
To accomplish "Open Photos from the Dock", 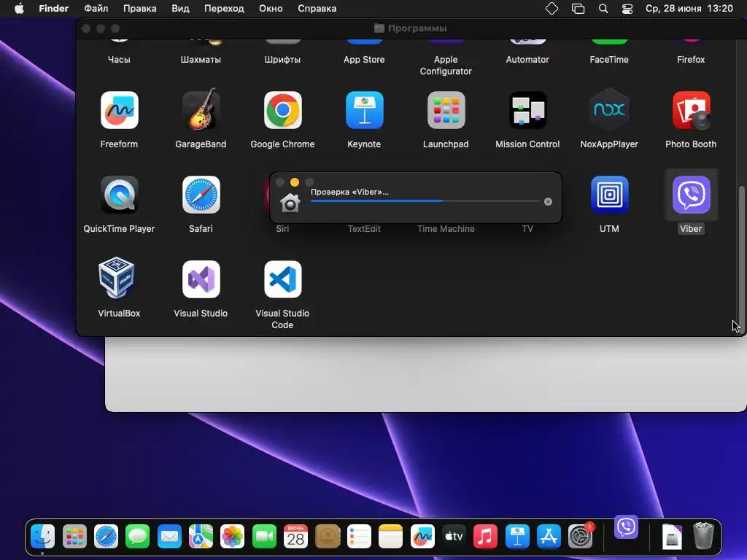I will [x=232, y=537].
